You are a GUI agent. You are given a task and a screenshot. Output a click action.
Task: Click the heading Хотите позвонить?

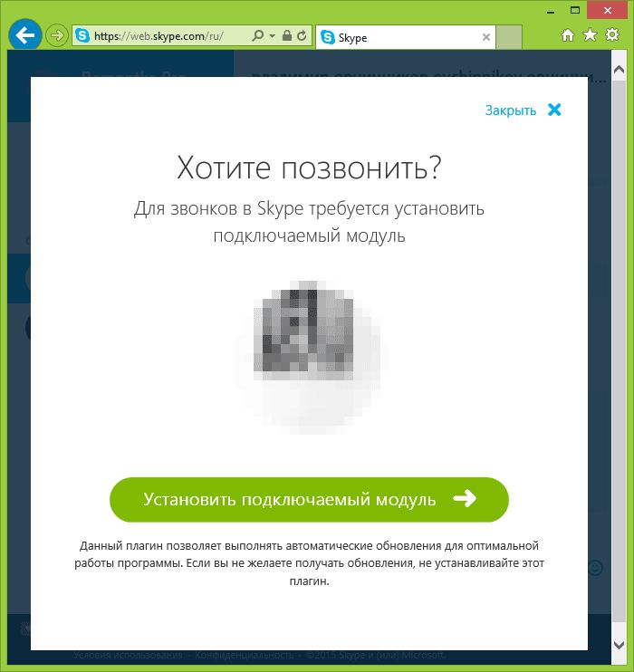pyautogui.click(x=309, y=168)
